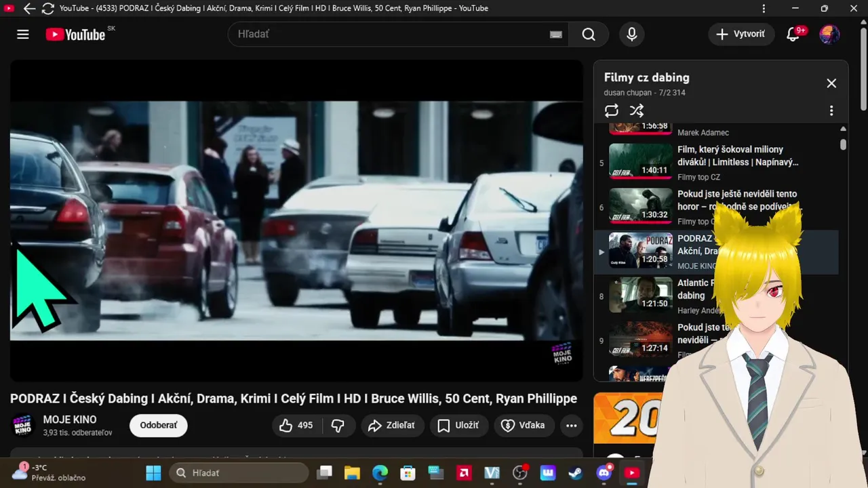Play playlist video 1:40:11 Limitless thumbnail

641,161
